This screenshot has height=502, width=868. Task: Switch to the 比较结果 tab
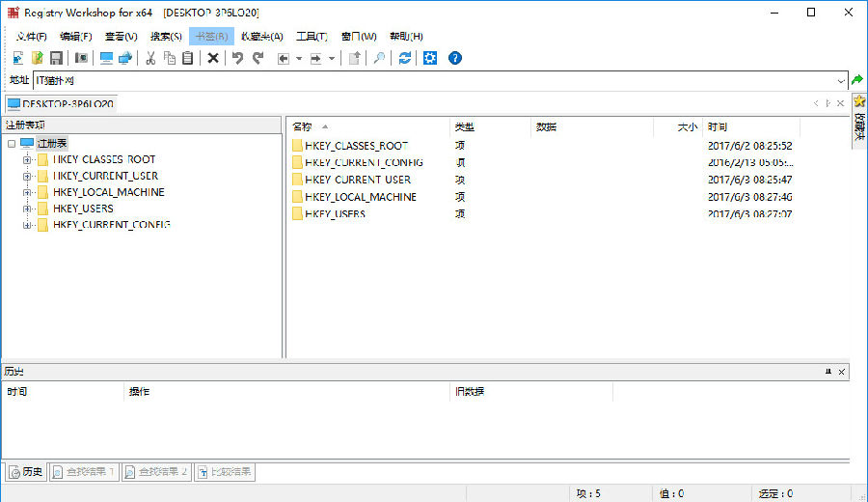coord(225,472)
